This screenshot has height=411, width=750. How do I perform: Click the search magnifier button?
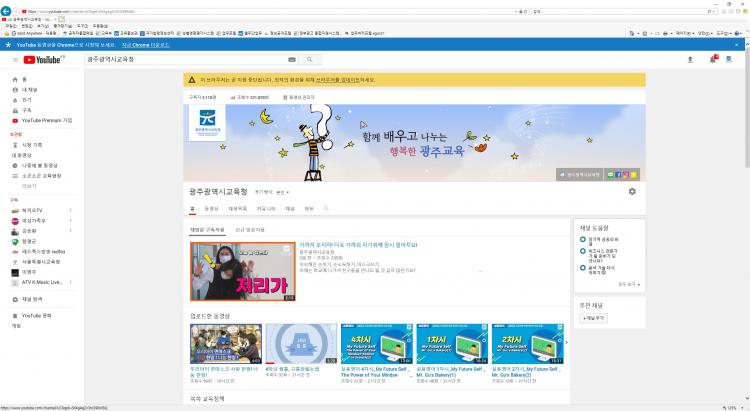click(310, 60)
